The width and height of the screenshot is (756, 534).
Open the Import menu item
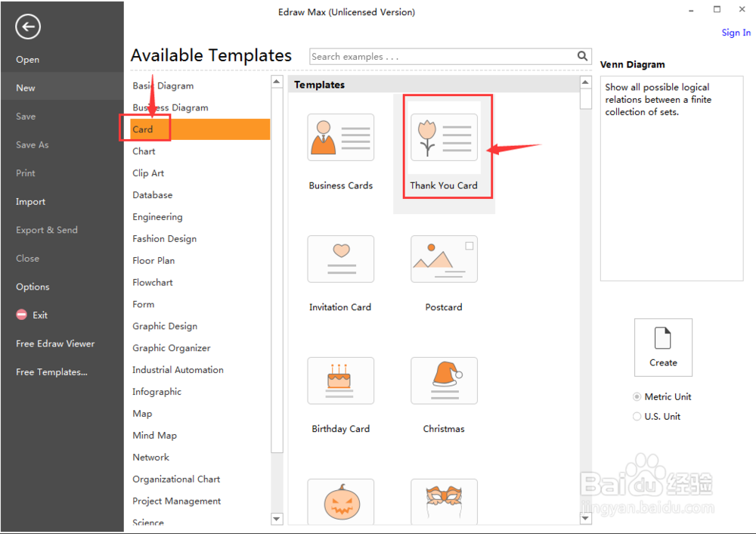(30, 202)
